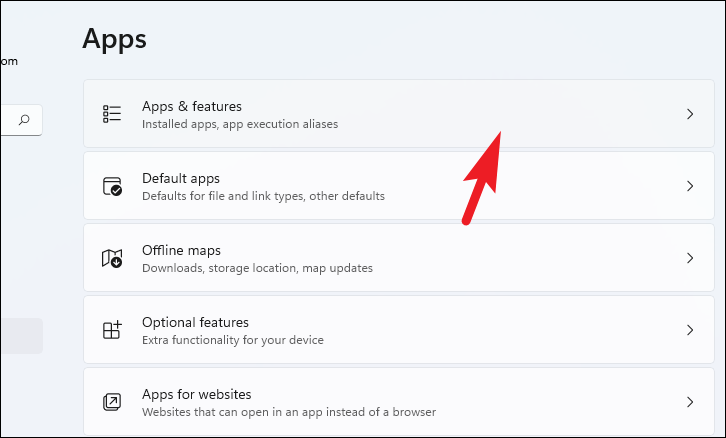
Task: Open Offline maps settings
Action: coord(181,250)
